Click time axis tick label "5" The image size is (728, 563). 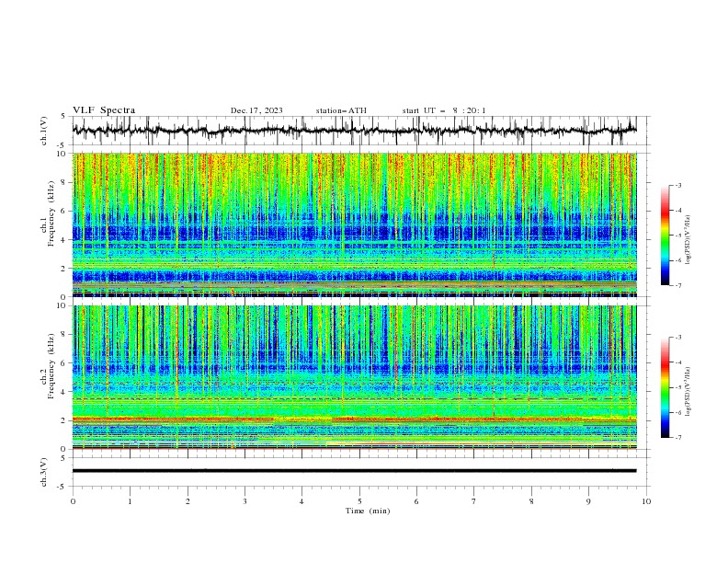pos(359,501)
